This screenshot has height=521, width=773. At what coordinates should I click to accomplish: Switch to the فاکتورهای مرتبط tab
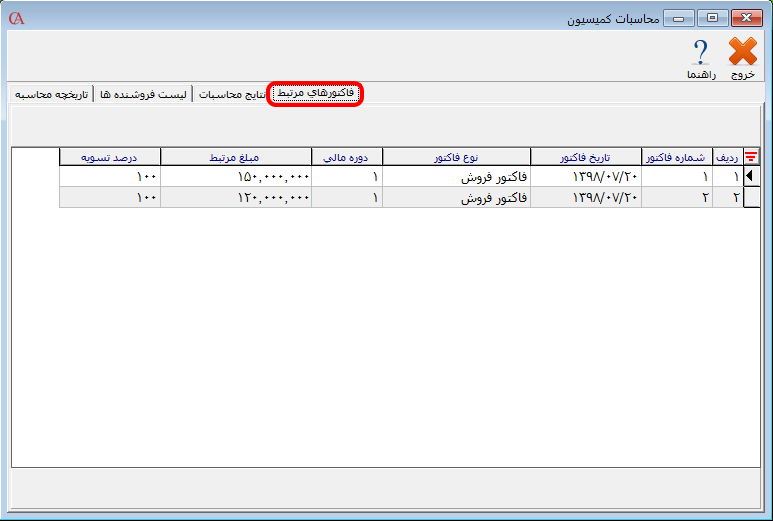[x=314, y=94]
